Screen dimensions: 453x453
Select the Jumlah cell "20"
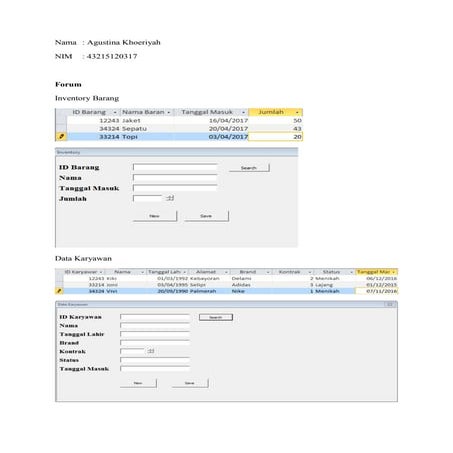coord(275,136)
